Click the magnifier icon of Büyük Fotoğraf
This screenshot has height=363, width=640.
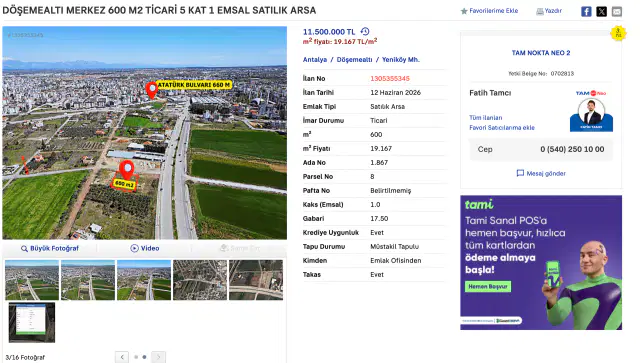click(x=24, y=248)
